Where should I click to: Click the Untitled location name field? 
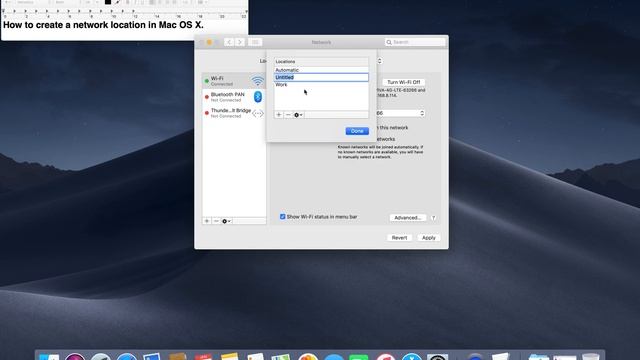(321, 77)
